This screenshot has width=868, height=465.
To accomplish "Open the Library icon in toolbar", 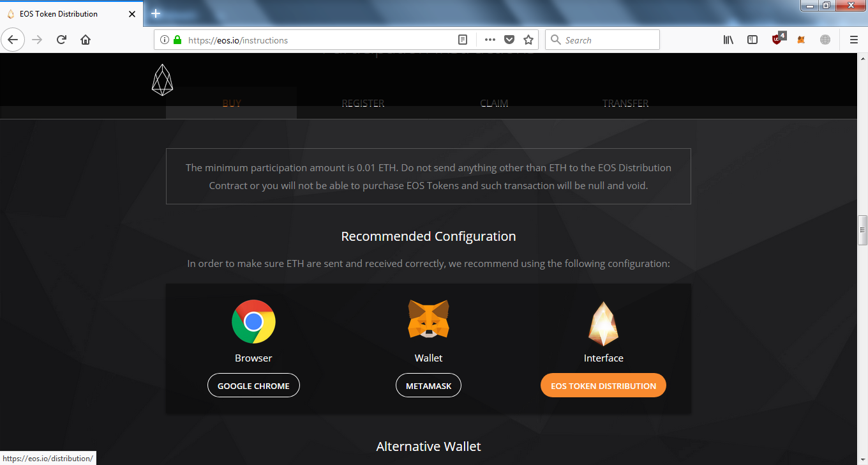I will tap(728, 40).
